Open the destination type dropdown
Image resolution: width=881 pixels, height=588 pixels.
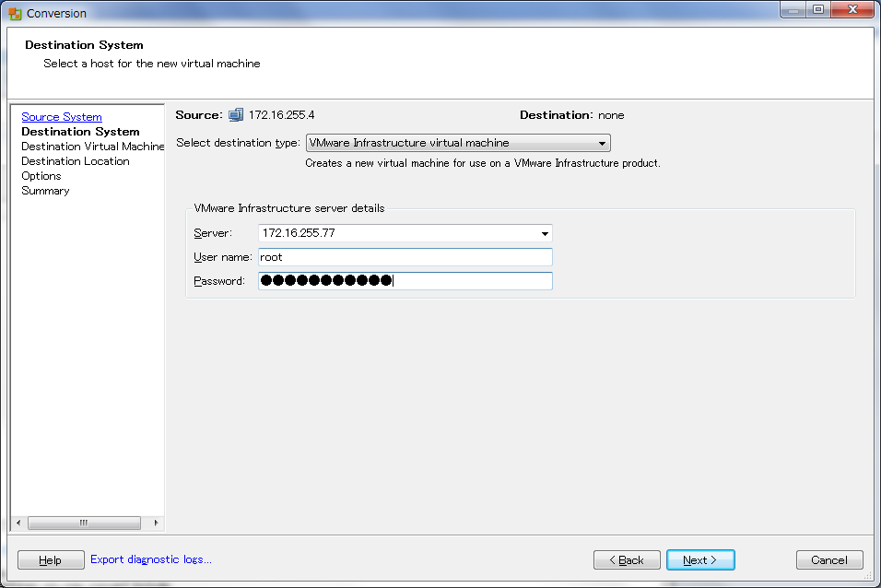point(458,143)
